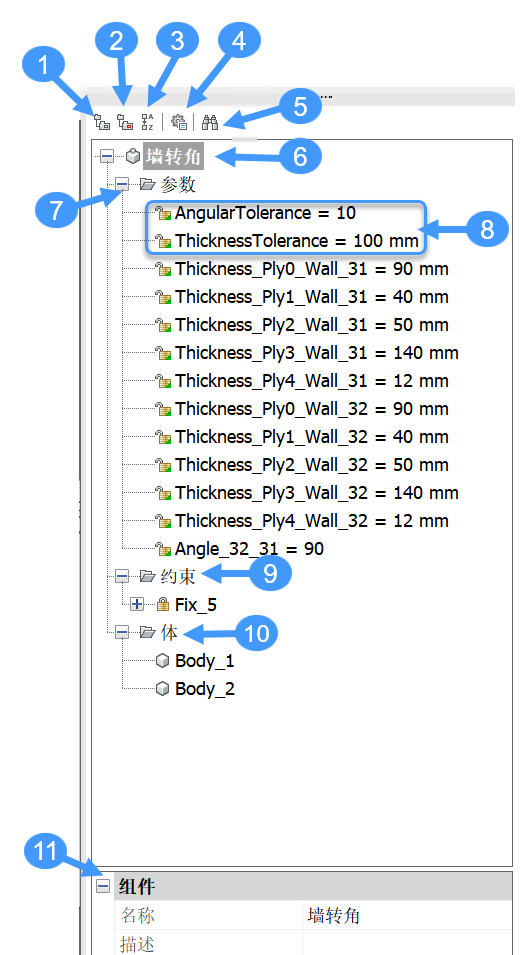Expand the Fix_5 constraint node
Screen dimensions: 525x955
tap(138, 605)
